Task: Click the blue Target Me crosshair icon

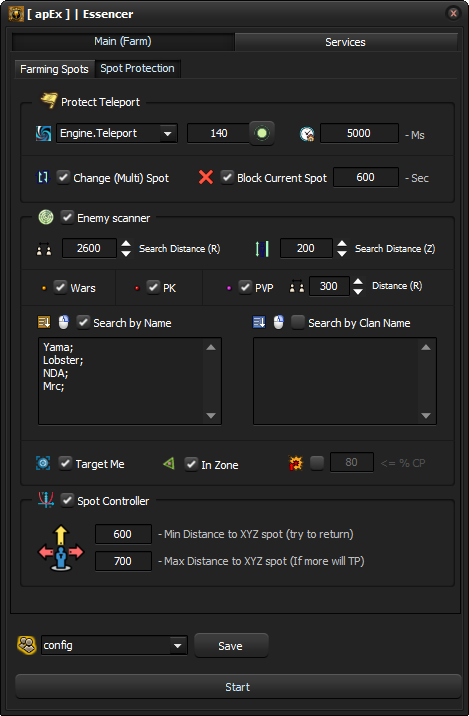Action: pos(43,463)
